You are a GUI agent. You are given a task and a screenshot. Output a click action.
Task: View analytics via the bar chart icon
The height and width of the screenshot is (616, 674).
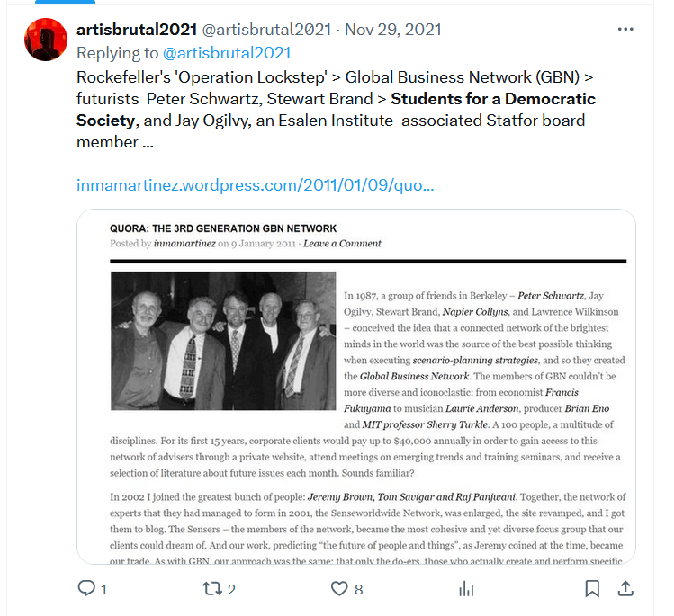click(466, 588)
